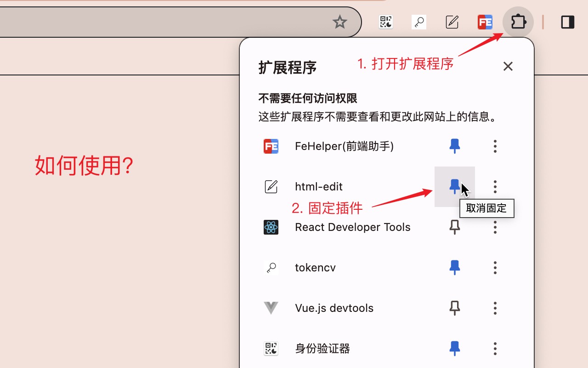Click the React atom icon in list
This screenshot has width=588, height=368.
(x=271, y=227)
